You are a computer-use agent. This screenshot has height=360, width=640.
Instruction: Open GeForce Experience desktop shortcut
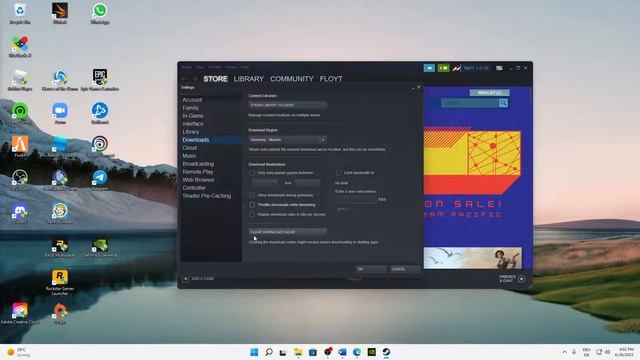tap(100, 247)
